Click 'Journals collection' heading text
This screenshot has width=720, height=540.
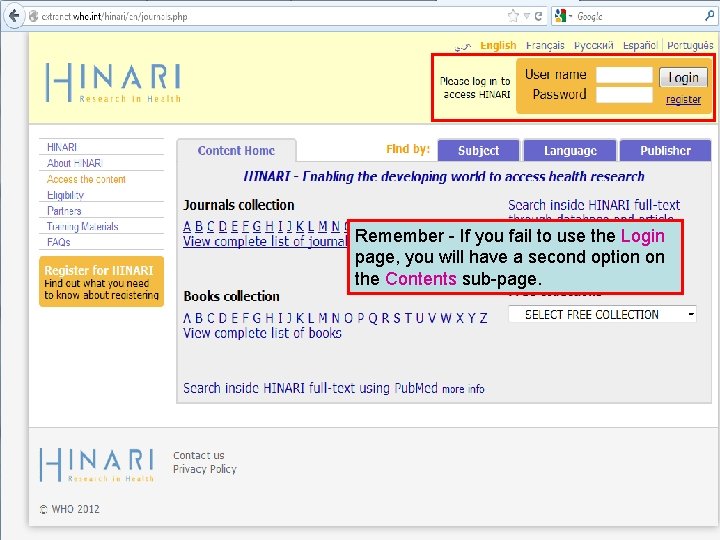point(239,205)
